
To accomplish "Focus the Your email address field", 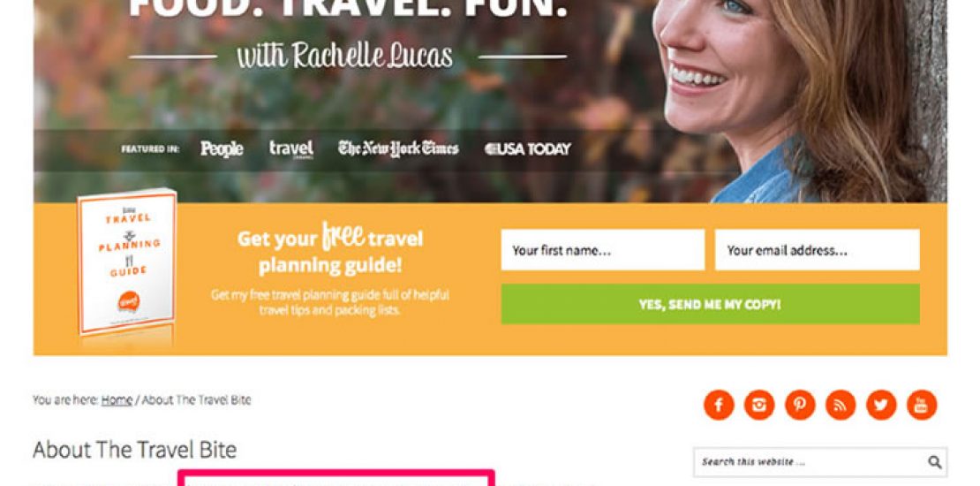I will coord(818,250).
